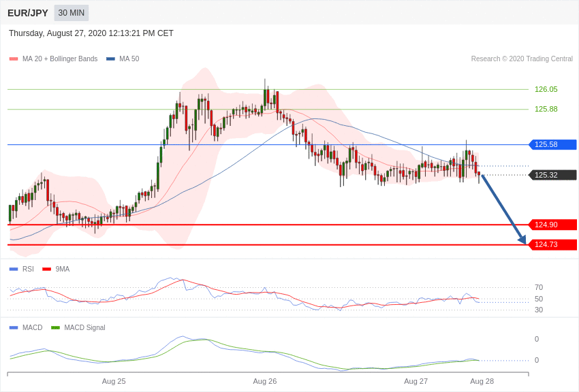
Task: Click the MACD Signal legend label
Action: click(x=84, y=327)
